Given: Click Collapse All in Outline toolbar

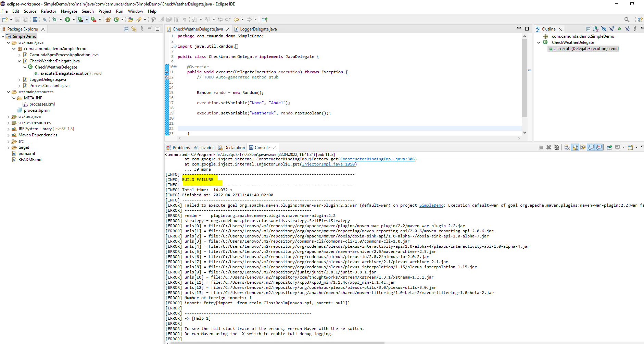Looking at the screenshot, I should pos(588,29).
